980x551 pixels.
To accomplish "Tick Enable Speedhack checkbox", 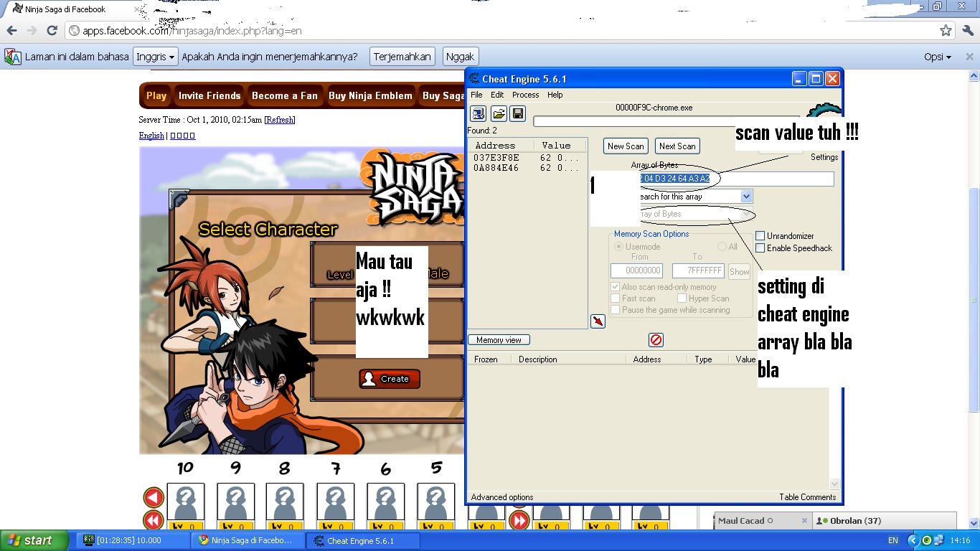I will (760, 248).
